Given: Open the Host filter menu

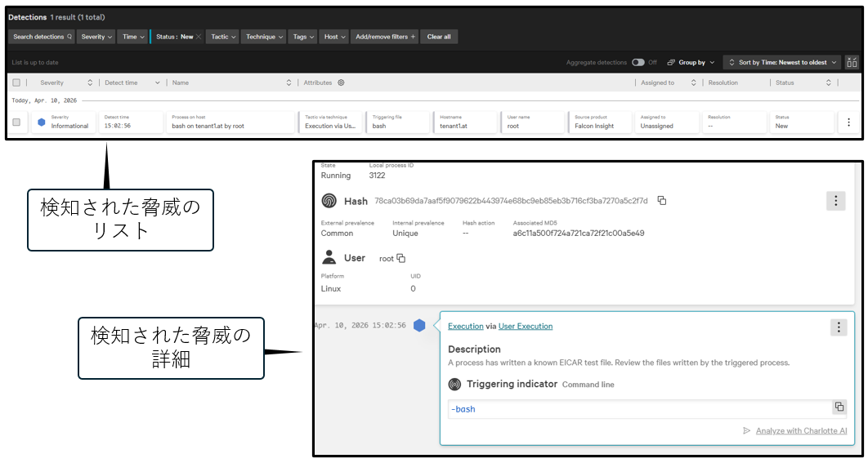Looking at the screenshot, I should 333,37.
